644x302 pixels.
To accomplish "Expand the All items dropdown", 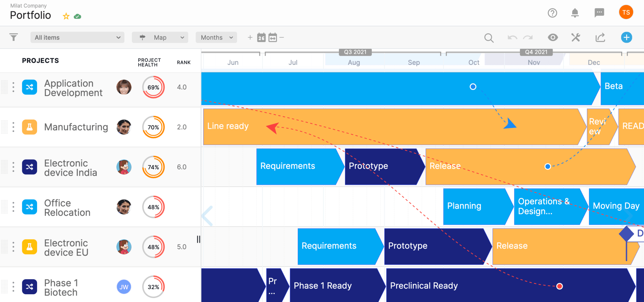I will [77, 37].
